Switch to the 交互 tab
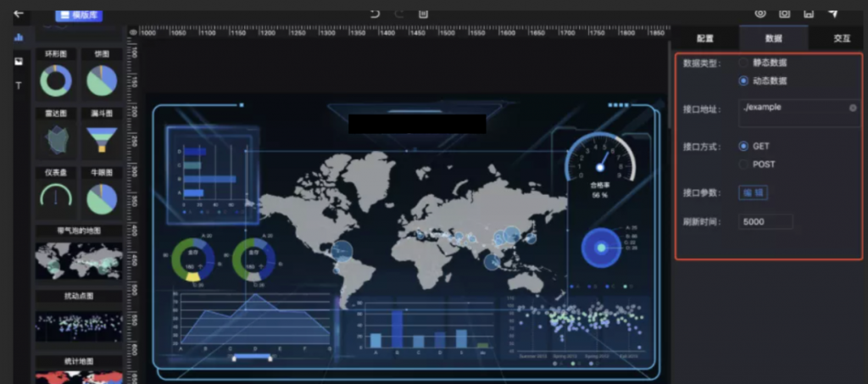The height and width of the screenshot is (384, 868). point(841,38)
